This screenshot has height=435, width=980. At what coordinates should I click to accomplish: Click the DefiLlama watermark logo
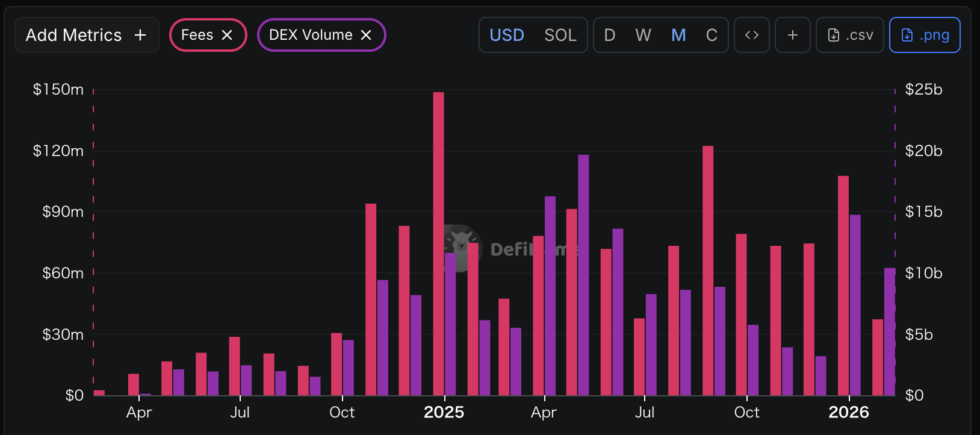[x=462, y=248]
